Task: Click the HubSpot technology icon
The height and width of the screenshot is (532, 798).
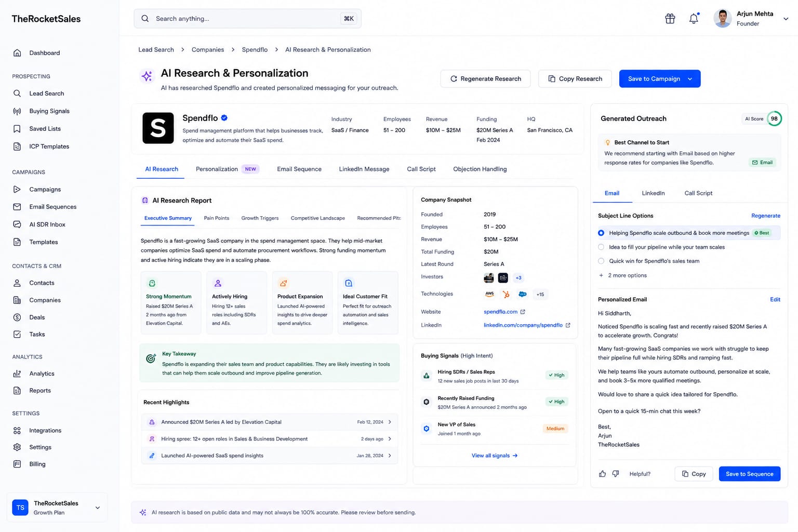Action: coord(506,294)
